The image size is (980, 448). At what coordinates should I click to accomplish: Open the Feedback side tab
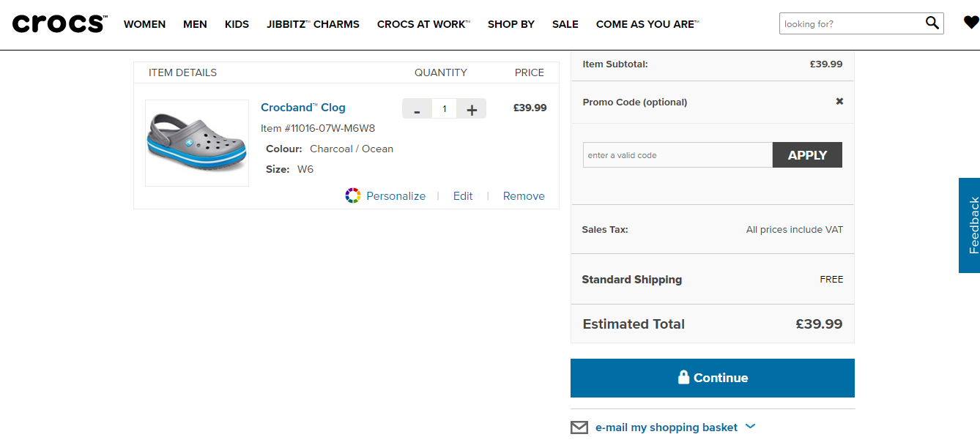pyautogui.click(x=969, y=225)
